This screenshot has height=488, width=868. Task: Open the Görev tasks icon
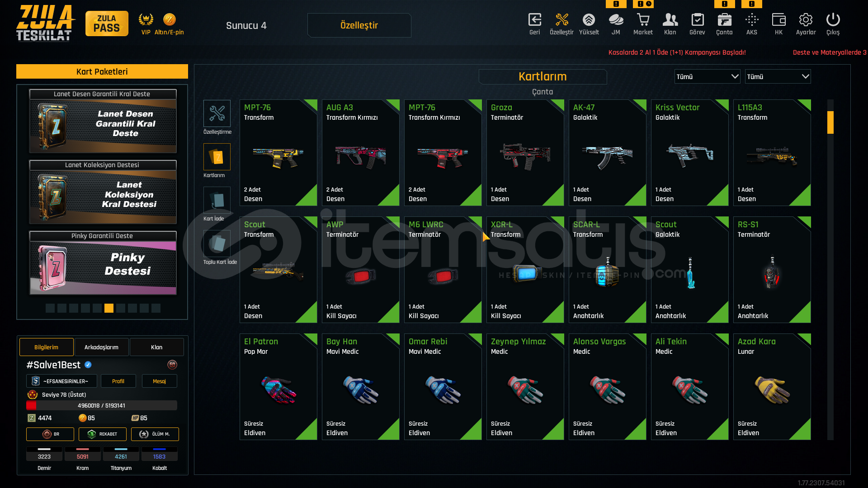coord(697,24)
